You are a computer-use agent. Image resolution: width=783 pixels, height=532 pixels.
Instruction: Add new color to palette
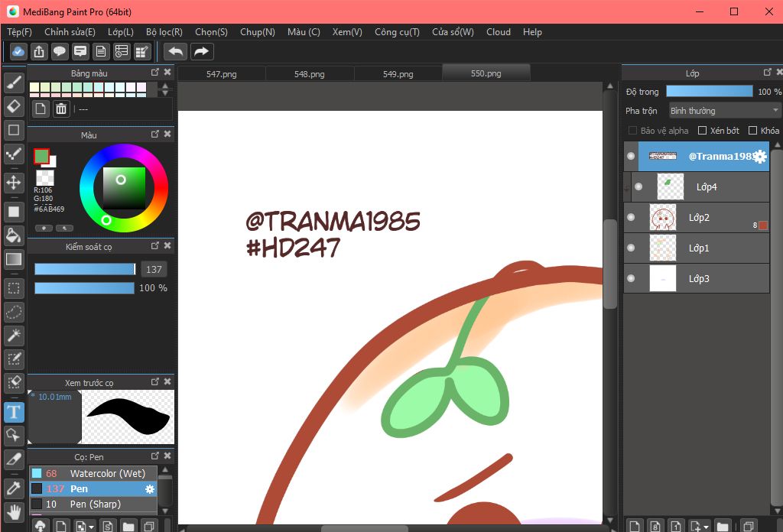(41, 109)
